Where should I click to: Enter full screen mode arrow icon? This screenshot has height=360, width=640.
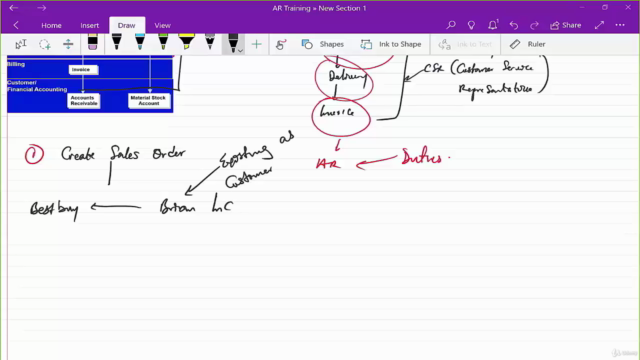pos(599,25)
